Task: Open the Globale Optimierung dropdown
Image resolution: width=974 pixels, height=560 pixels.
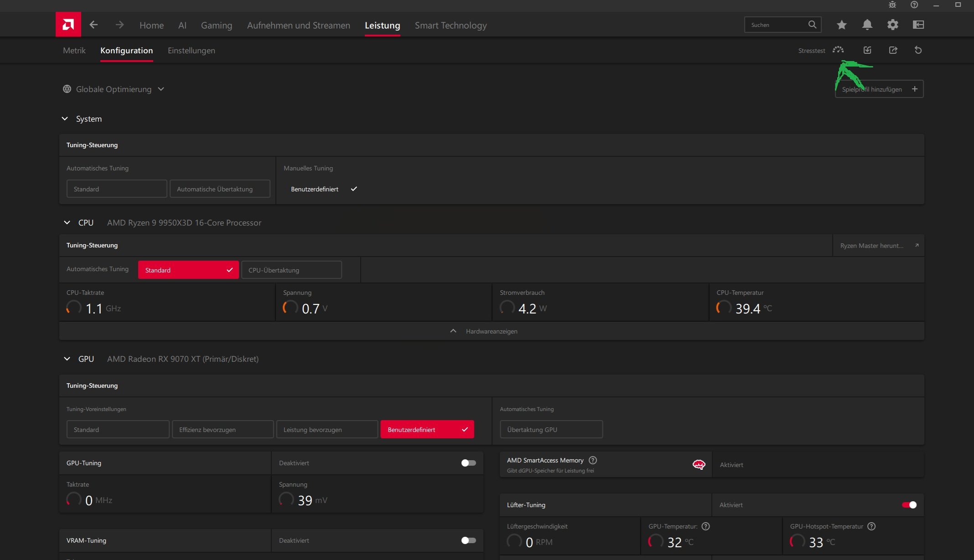Action: pyautogui.click(x=114, y=89)
